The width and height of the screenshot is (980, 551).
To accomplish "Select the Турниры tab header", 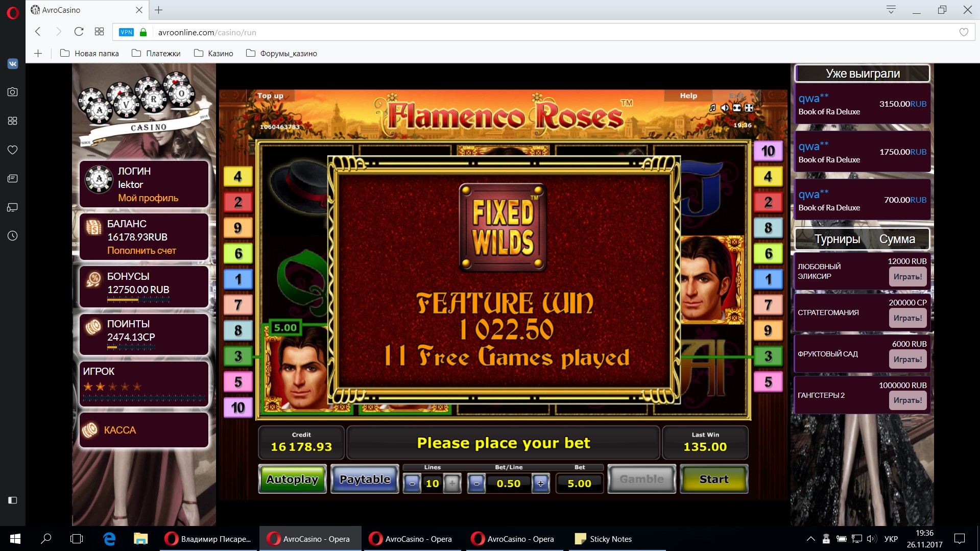I will [837, 239].
